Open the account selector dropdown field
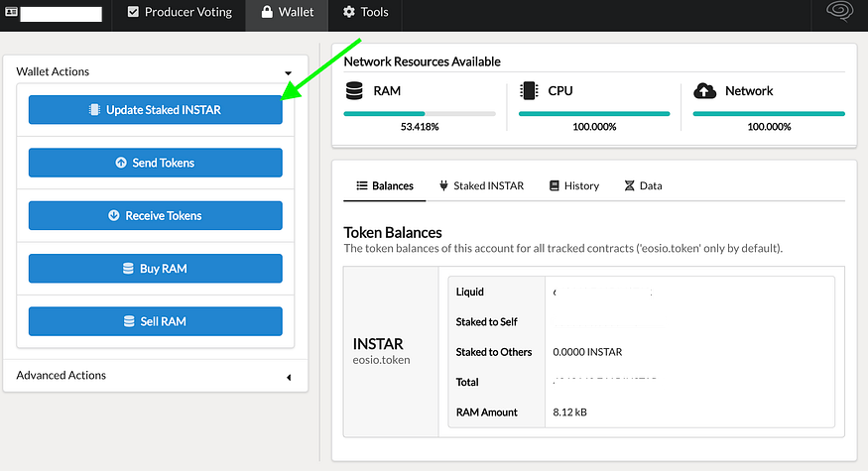Screen dimensions: 868x471 click(61, 15)
